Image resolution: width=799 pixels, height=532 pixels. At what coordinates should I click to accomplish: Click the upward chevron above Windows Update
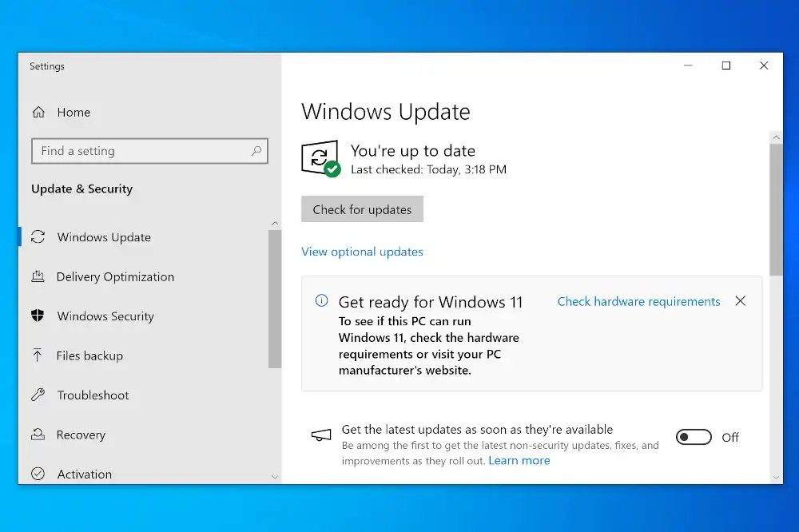tap(275, 223)
